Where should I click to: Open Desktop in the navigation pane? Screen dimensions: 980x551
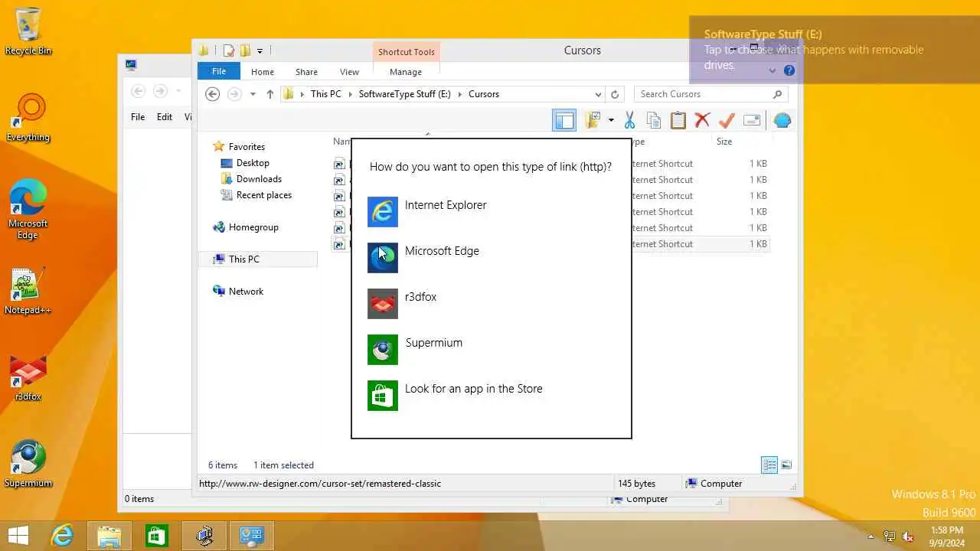coord(253,162)
